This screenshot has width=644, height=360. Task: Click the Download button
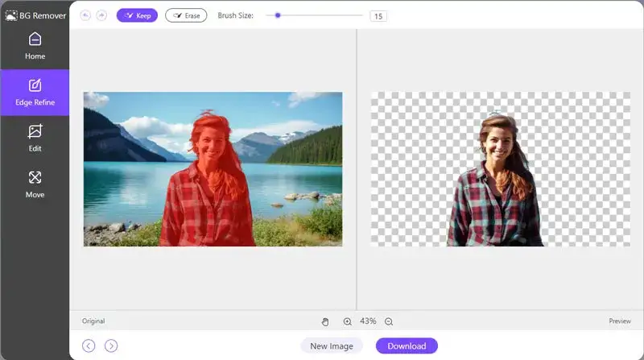(407, 346)
